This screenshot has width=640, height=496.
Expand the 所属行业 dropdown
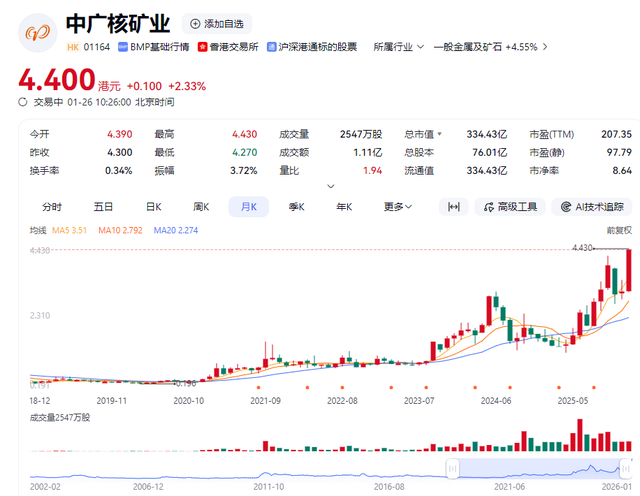coord(398,47)
